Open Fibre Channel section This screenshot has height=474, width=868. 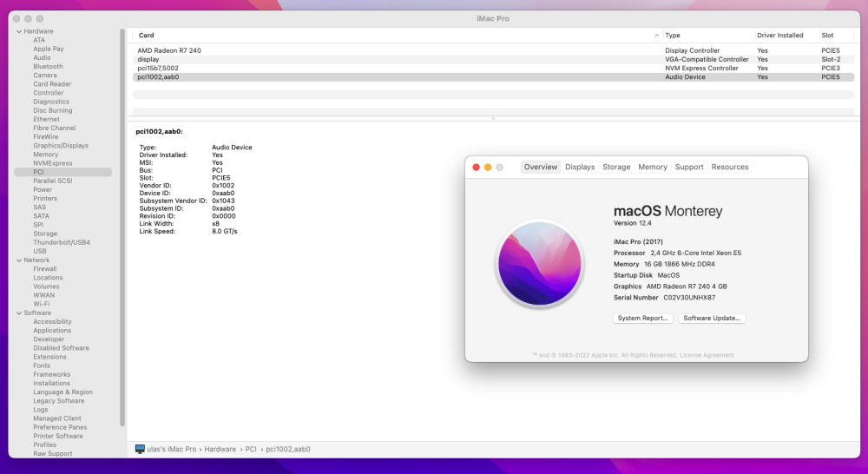coord(54,128)
